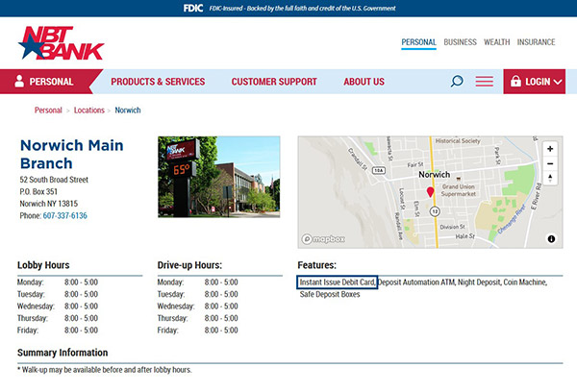Expand the Login dropdown
The image size is (577, 392).
pyautogui.click(x=537, y=82)
